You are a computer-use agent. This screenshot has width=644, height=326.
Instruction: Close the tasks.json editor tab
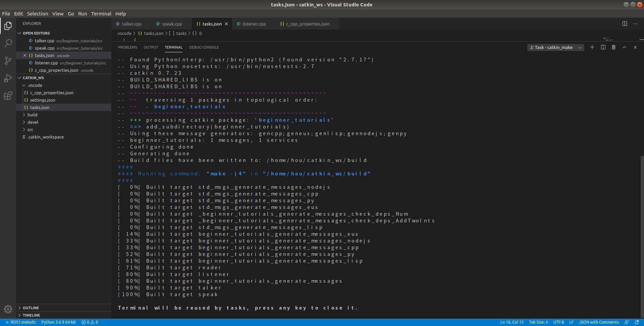point(226,24)
